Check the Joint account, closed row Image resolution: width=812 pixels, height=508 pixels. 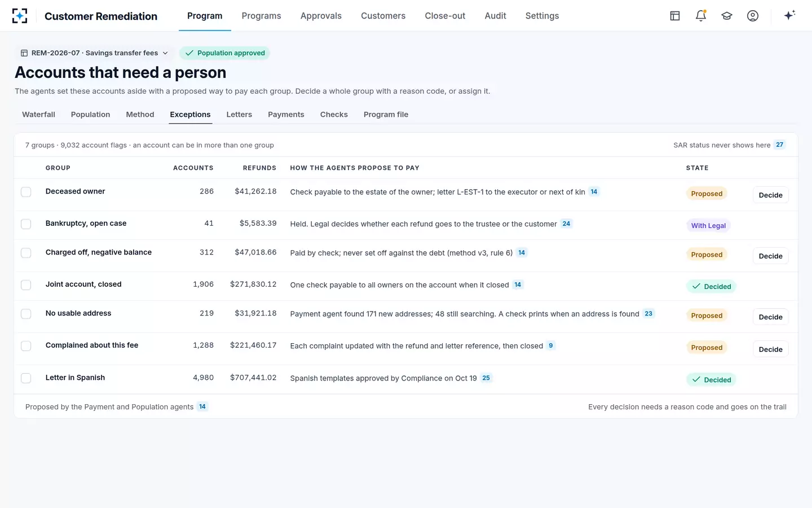coord(26,285)
